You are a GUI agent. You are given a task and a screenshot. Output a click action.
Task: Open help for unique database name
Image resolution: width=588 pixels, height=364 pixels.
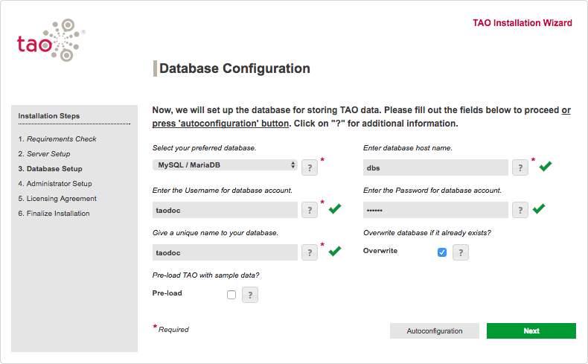pos(310,252)
